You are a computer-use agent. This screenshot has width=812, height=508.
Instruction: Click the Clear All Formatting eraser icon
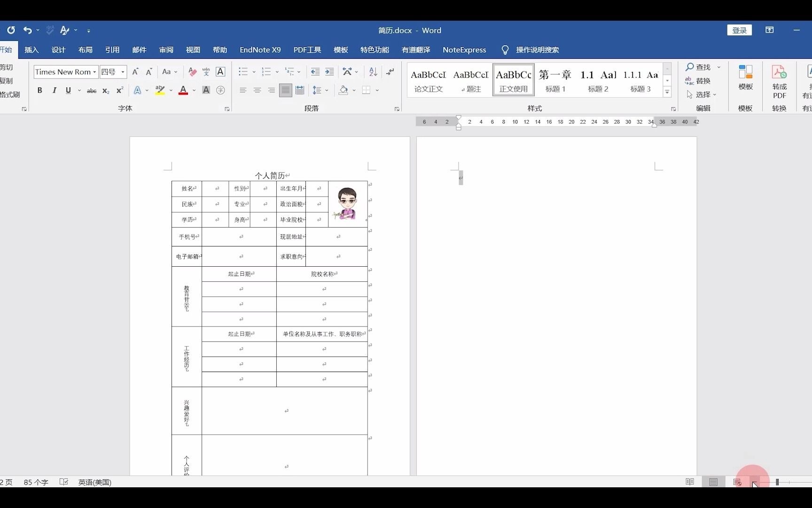192,72
